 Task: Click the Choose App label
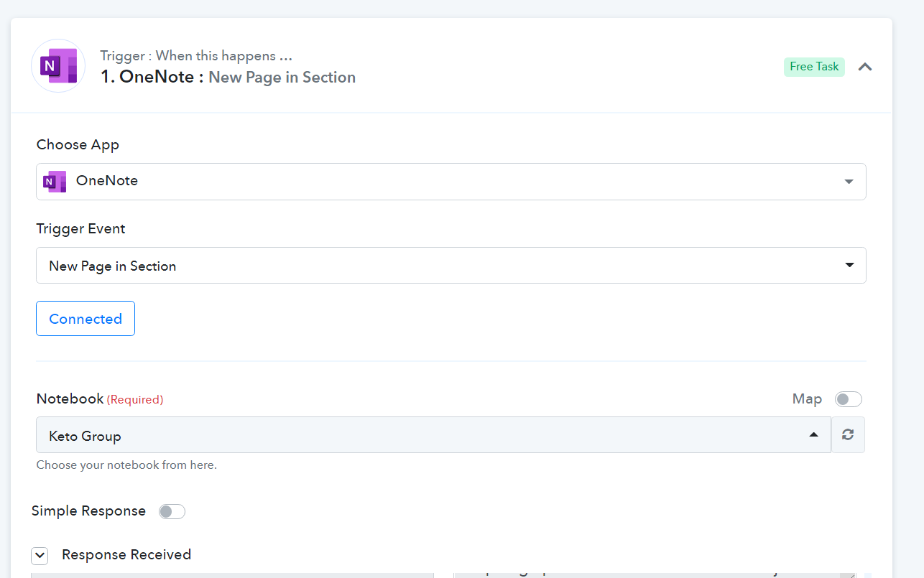pyautogui.click(x=78, y=145)
